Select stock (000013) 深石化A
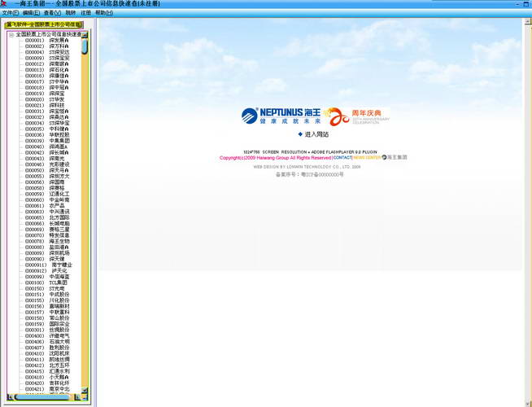Image resolution: width=532 pixels, height=407 pixels. [x=47, y=70]
